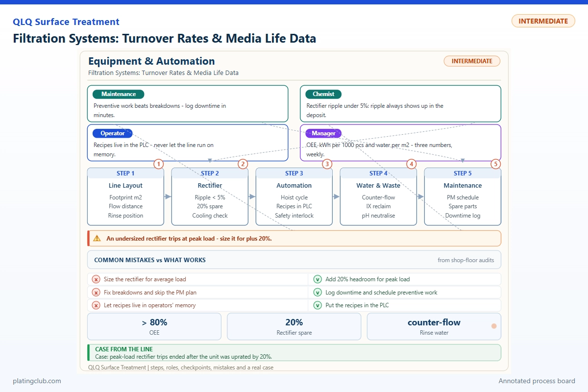This screenshot has height=392, width=588.
Task: Click 'PM schedule' in Step 5
Action: (x=463, y=197)
